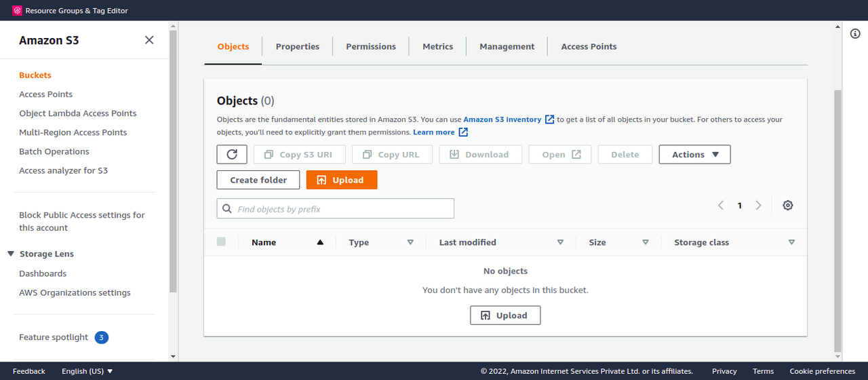Click the Create folder button
The image size is (868, 380).
[x=258, y=180]
